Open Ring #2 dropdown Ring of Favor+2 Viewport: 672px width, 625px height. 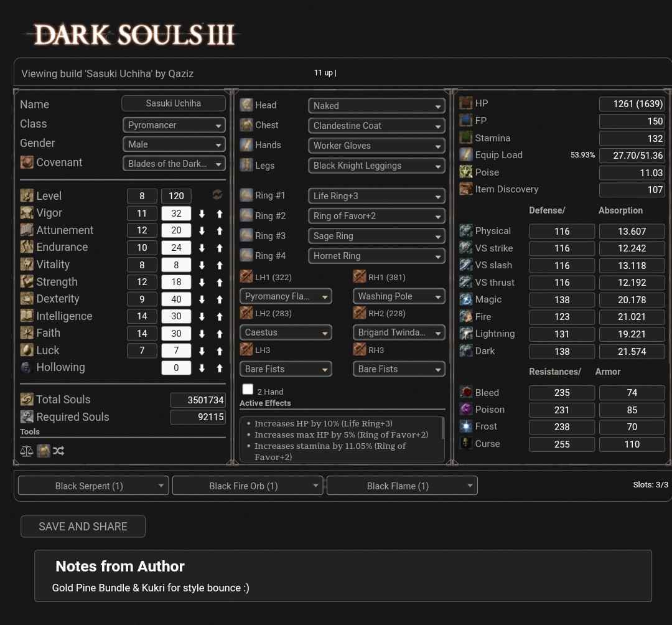376,215
